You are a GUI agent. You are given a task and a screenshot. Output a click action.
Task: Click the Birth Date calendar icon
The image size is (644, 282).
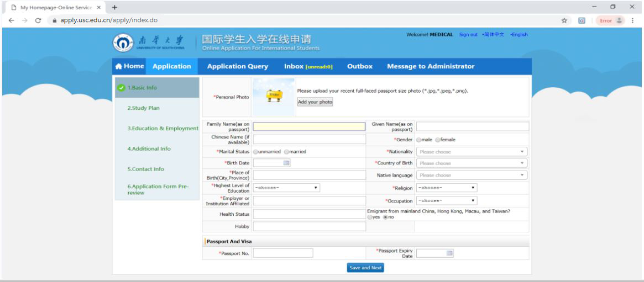tap(286, 163)
